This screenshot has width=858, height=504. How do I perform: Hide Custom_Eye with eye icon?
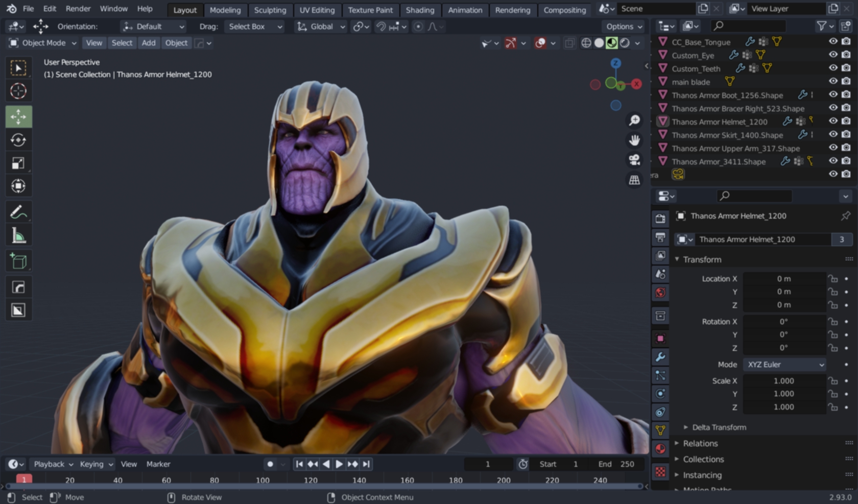pos(833,55)
